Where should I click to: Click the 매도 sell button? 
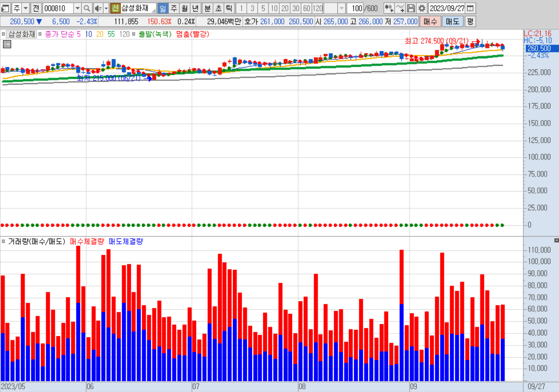453,21
